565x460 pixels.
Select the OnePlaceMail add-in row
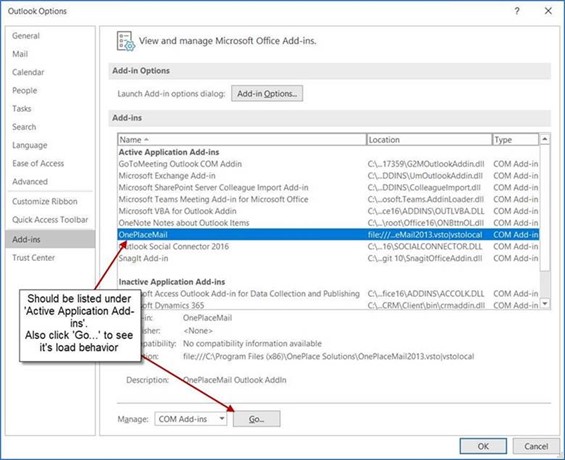pos(328,235)
